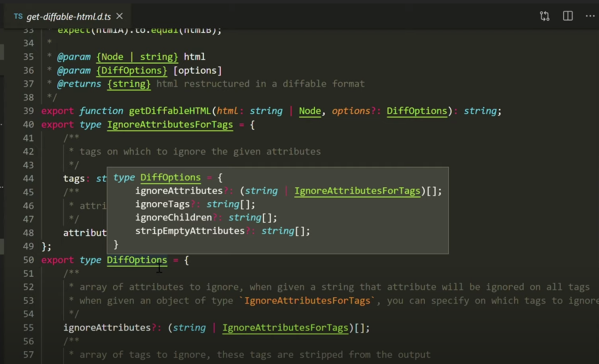Click ignoreAttributes in the hover popup
The height and width of the screenshot is (364, 599).
click(x=179, y=191)
